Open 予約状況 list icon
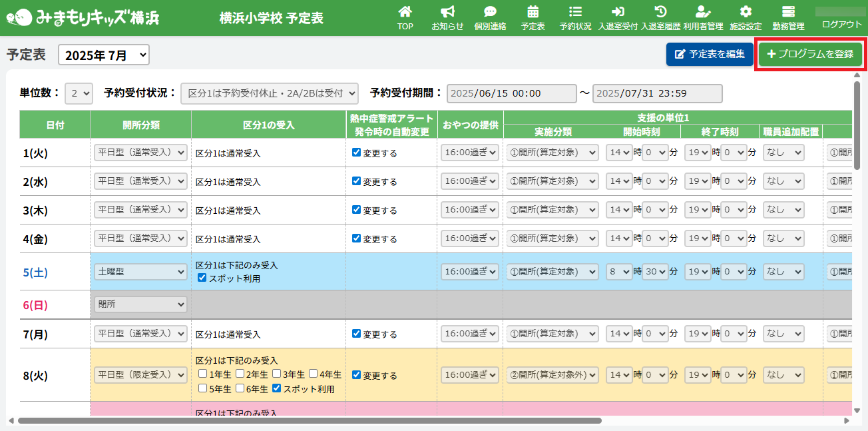Screen dimensions: 868x431 tap(575, 12)
